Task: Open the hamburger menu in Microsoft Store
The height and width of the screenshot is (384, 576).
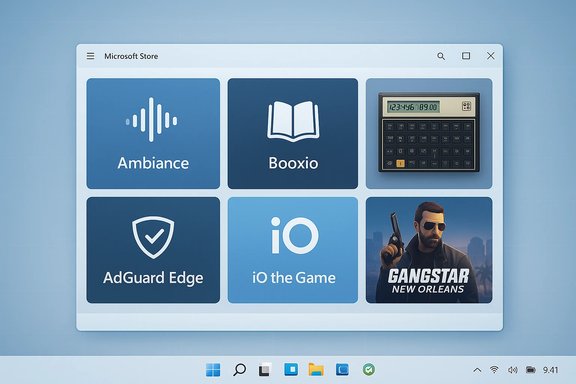Action: coord(90,56)
